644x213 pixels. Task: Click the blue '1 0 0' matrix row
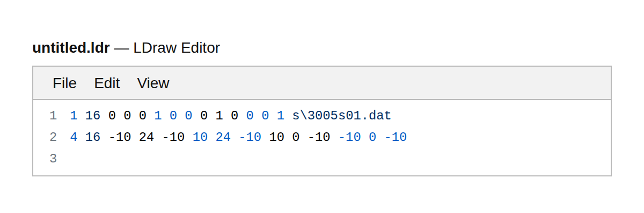point(173,116)
